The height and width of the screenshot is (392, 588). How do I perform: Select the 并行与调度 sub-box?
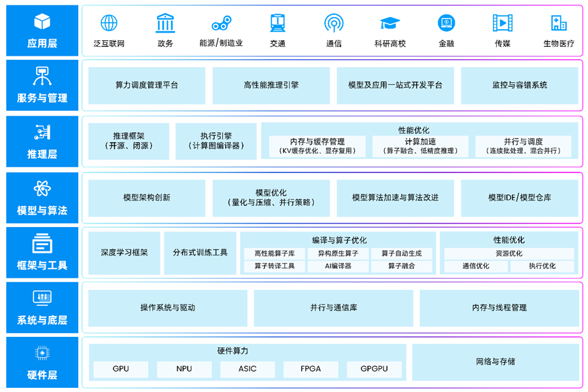523,146
